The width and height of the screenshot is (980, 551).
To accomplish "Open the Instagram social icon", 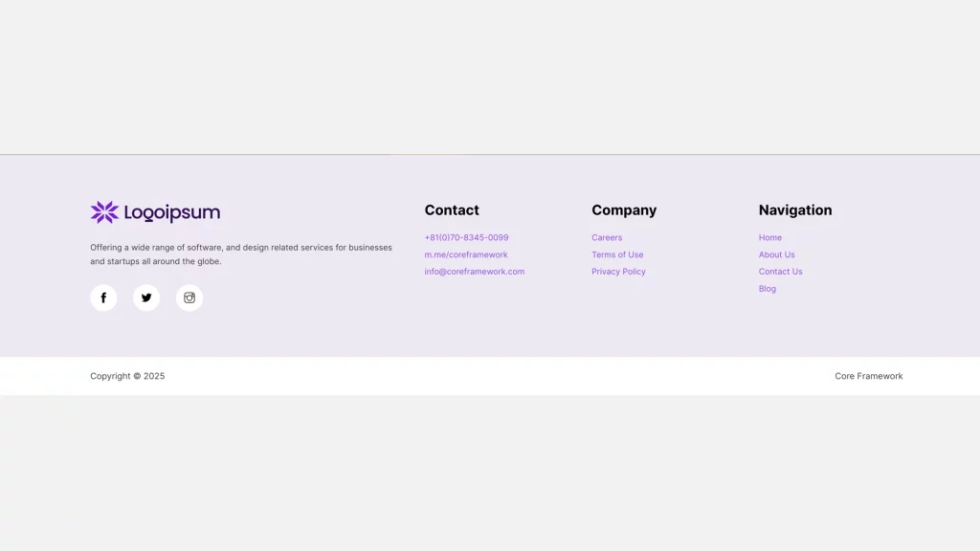I will pos(189,298).
